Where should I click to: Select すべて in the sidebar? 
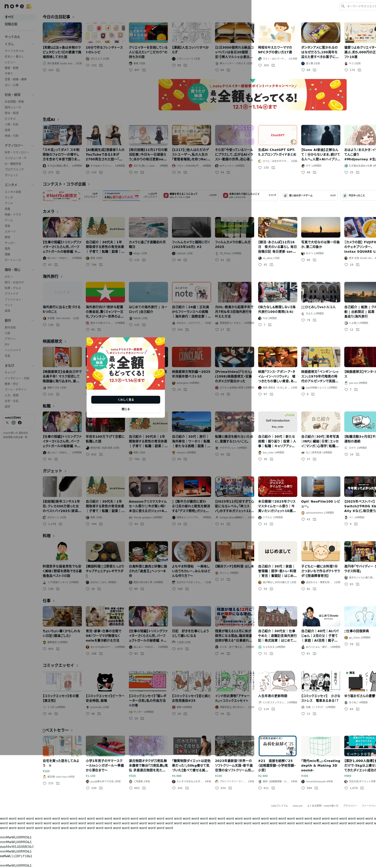click(9, 17)
